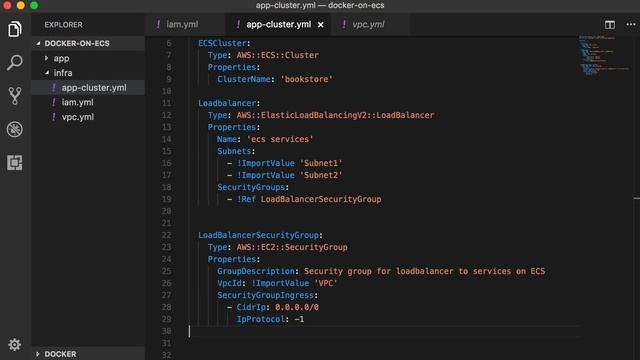Click the 'IpProtocol' key on line 29

[261, 319]
